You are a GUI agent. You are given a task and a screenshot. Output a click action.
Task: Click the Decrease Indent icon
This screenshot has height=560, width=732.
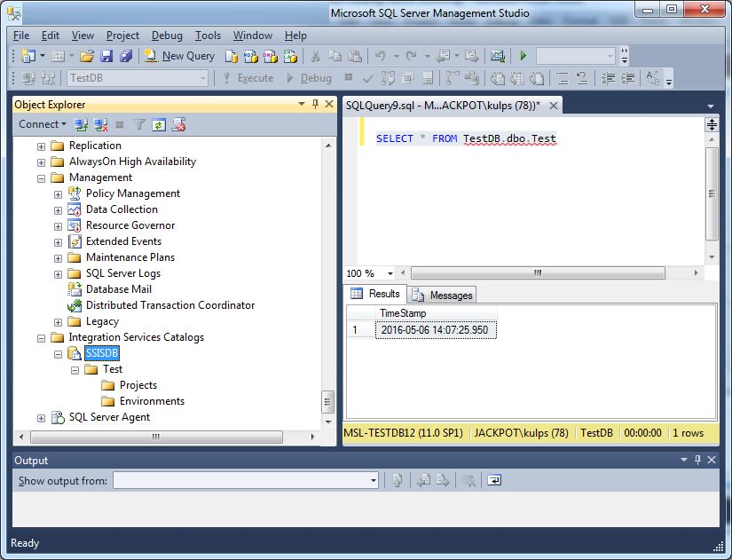pos(608,78)
